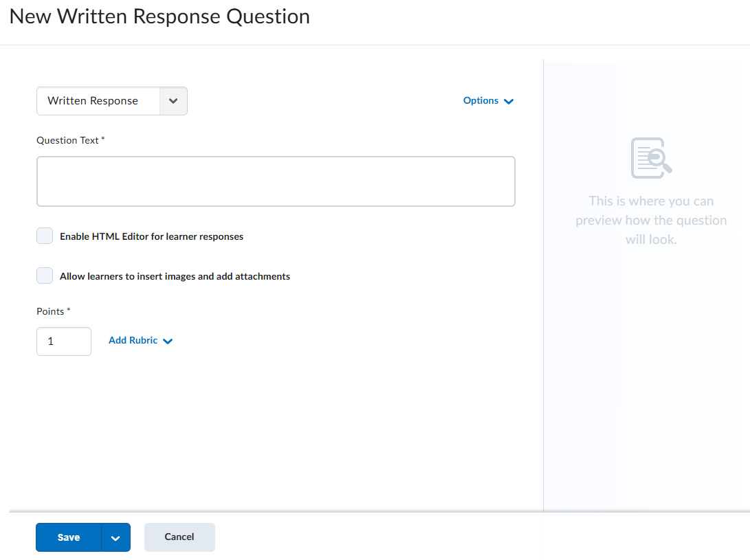Click the question type selector chevron
The height and width of the screenshot is (560, 750).
175,100
